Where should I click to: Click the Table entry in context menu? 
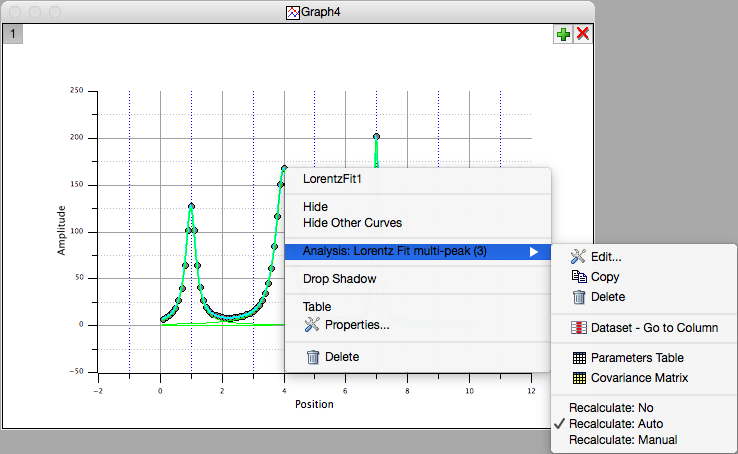(317, 307)
